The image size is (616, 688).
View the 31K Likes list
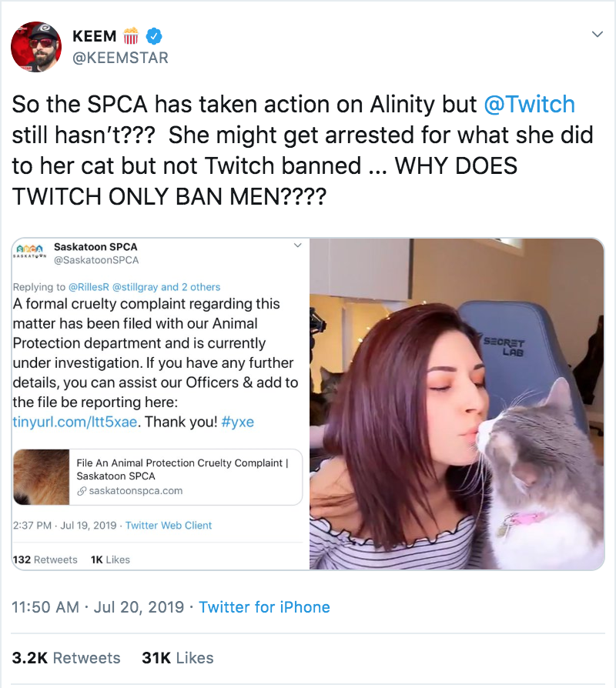click(x=177, y=658)
